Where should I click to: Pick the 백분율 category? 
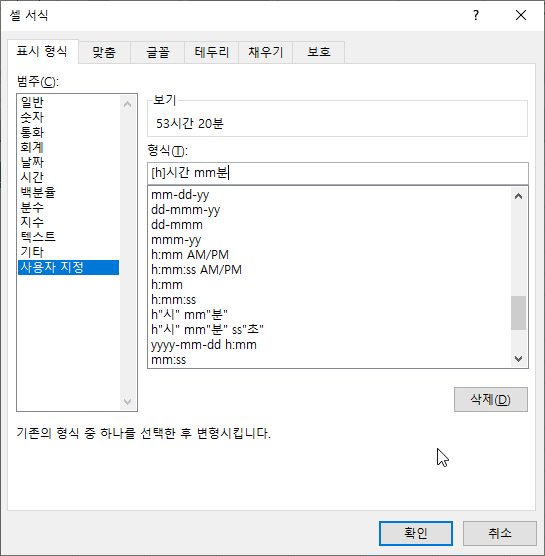68,192
